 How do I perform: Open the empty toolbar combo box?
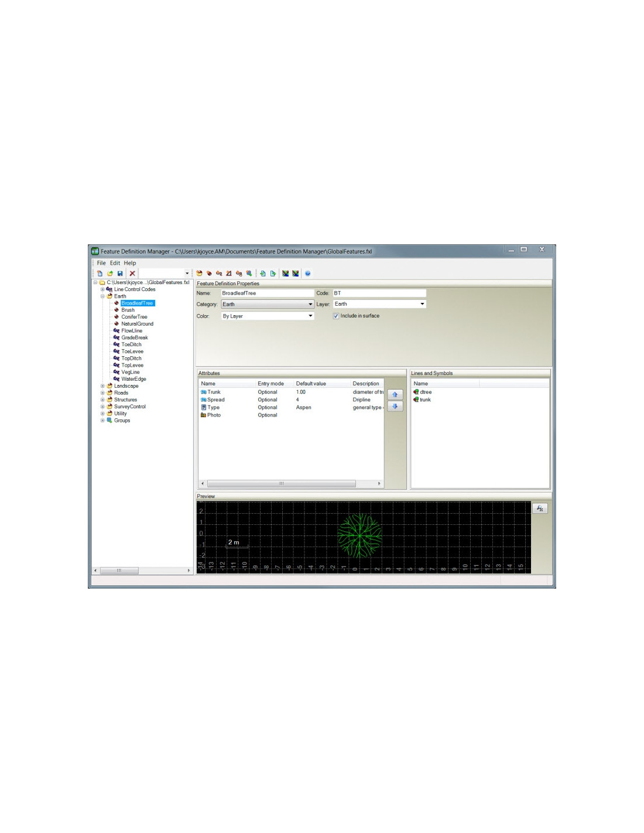pos(165,274)
